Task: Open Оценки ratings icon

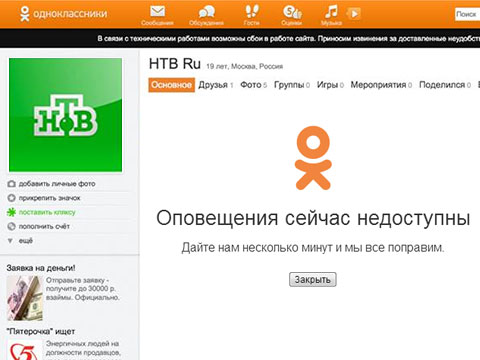Action: [292, 12]
